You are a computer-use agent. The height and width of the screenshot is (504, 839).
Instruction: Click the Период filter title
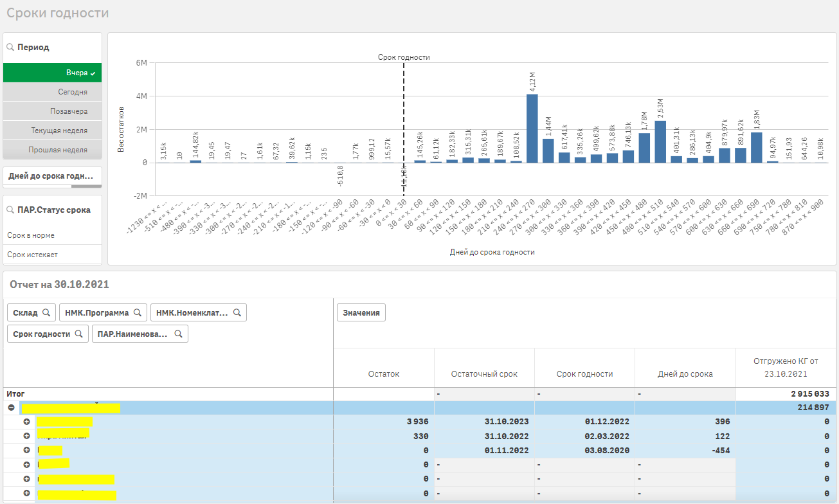click(x=33, y=48)
